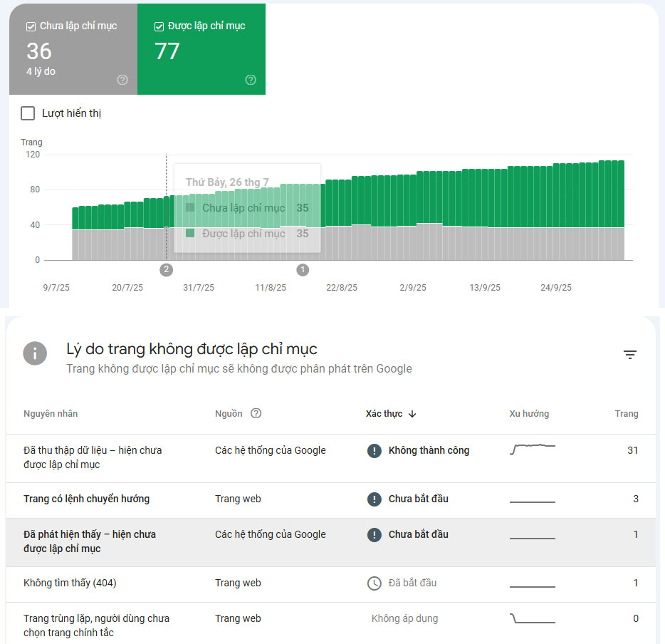Click chart annotation marker 1

pyautogui.click(x=303, y=269)
